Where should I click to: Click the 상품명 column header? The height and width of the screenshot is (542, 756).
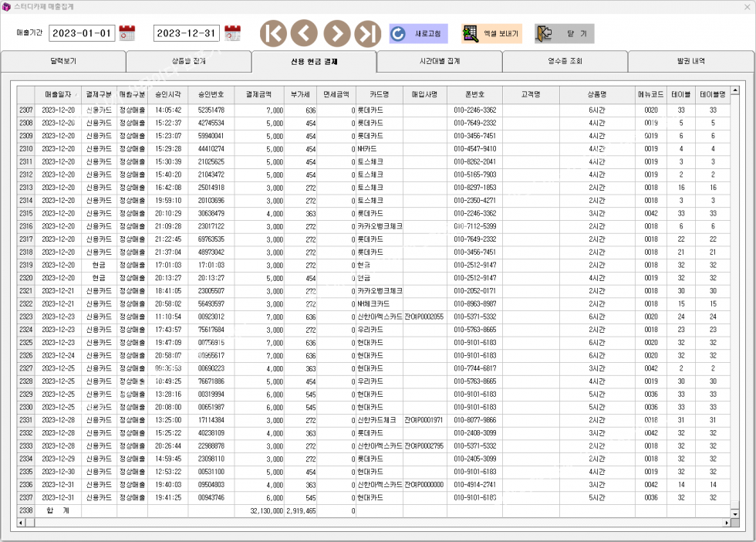(597, 95)
